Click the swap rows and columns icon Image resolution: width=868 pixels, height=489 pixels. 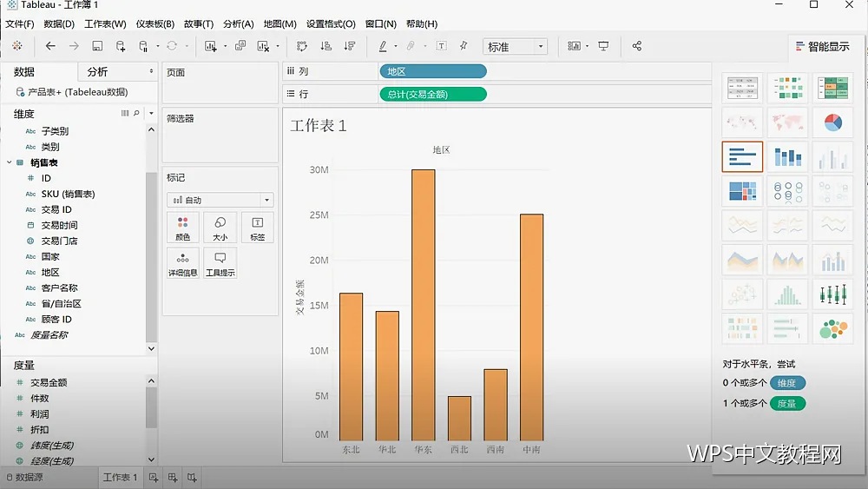point(302,46)
